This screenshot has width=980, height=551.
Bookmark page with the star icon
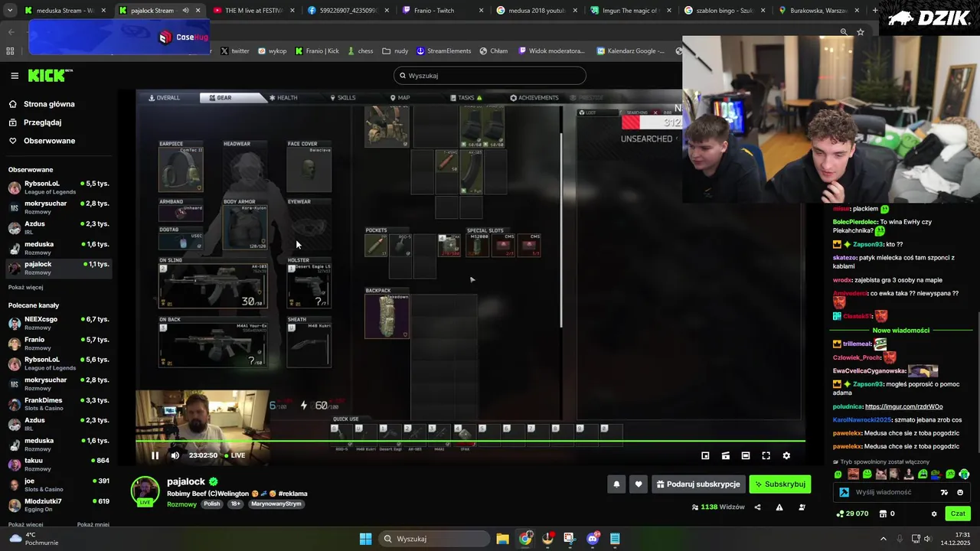(861, 32)
